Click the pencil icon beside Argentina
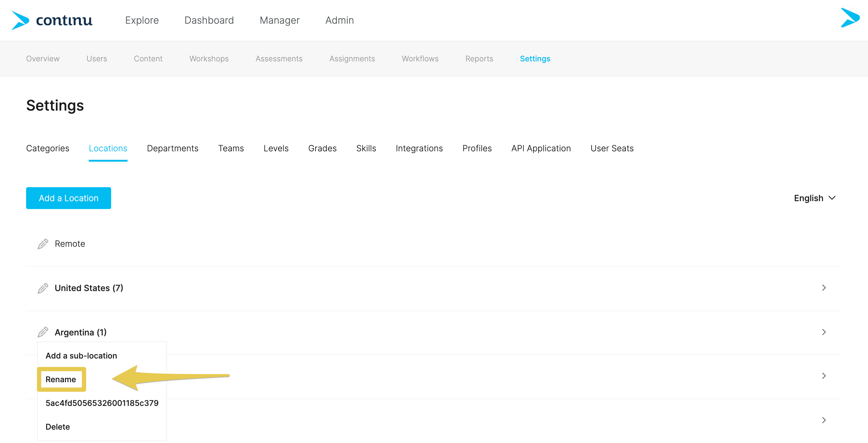 pyautogui.click(x=43, y=332)
